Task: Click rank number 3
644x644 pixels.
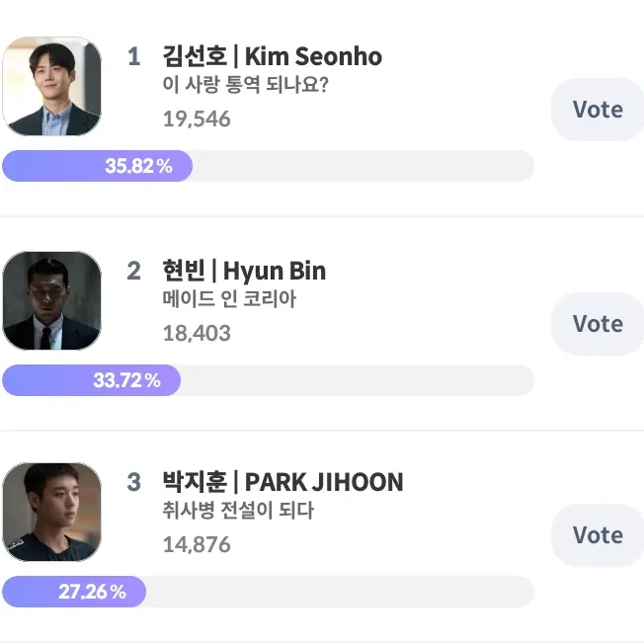Action: (134, 482)
